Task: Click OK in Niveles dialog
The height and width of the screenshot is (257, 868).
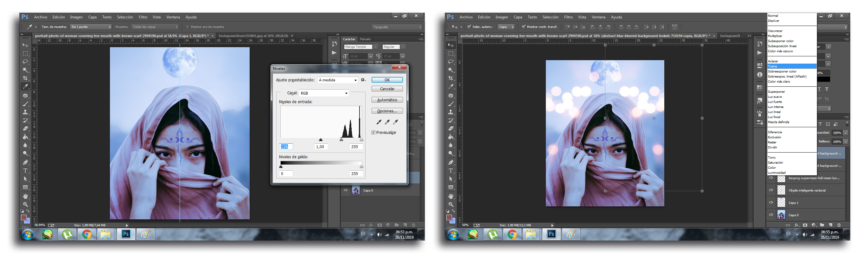Action: pyautogui.click(x=387, y=80)
